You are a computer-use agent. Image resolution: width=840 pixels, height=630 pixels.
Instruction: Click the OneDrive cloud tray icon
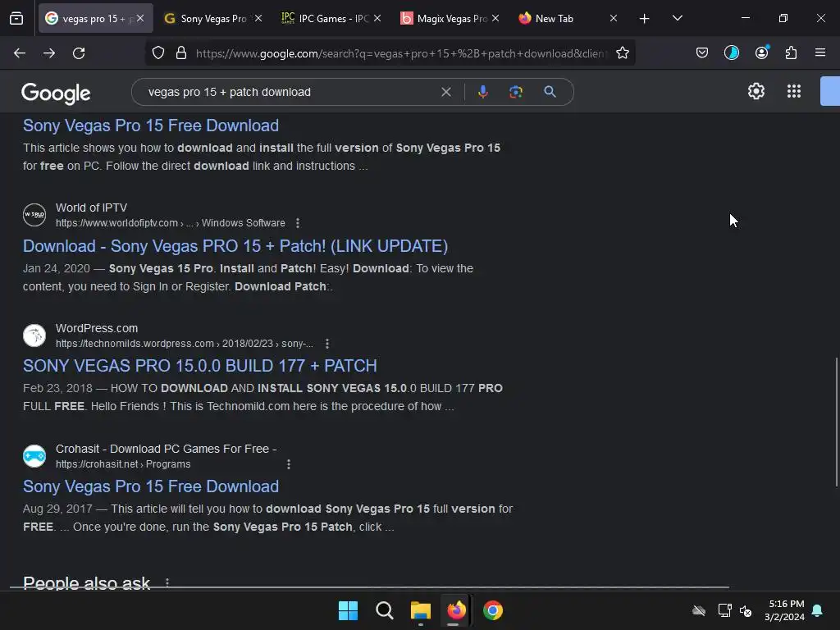(699, 610)
